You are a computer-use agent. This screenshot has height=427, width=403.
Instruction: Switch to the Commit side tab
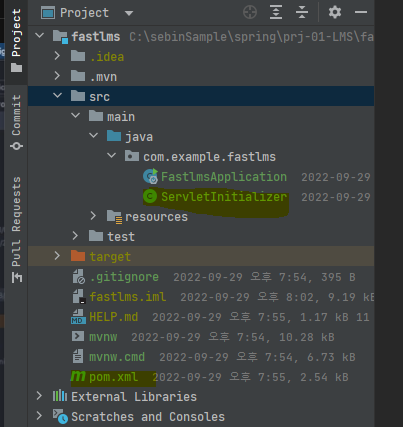click(16, 122)
